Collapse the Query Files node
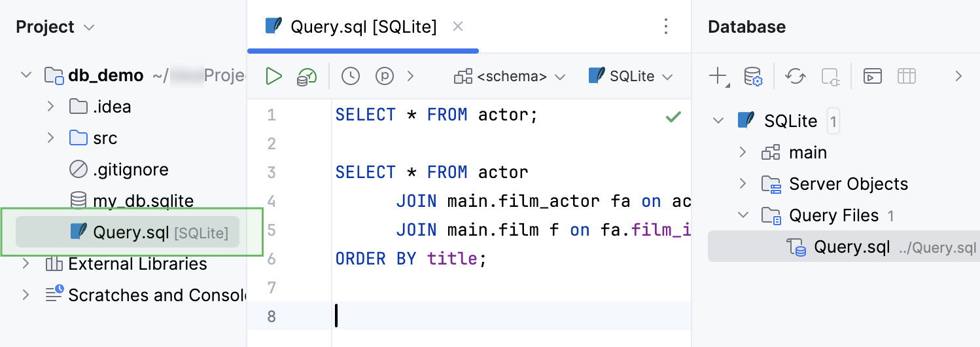 743,215
